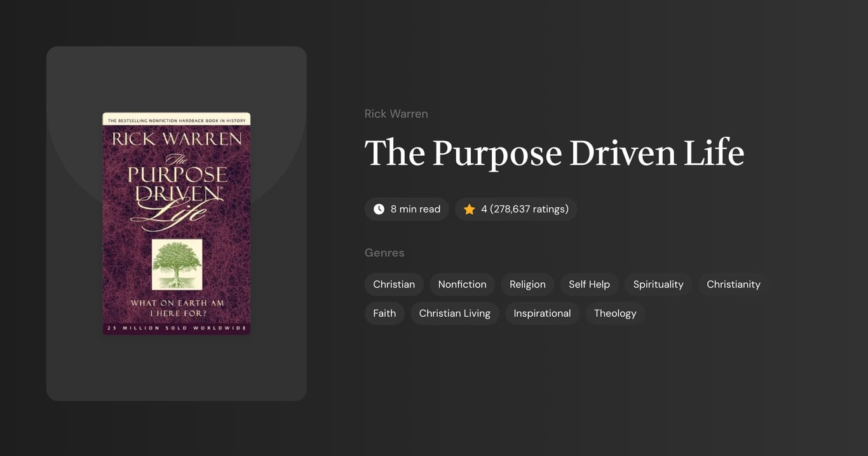868x456 pixels.
Task: Click the rating value 4 in the pill
Action: click(484, 209)
